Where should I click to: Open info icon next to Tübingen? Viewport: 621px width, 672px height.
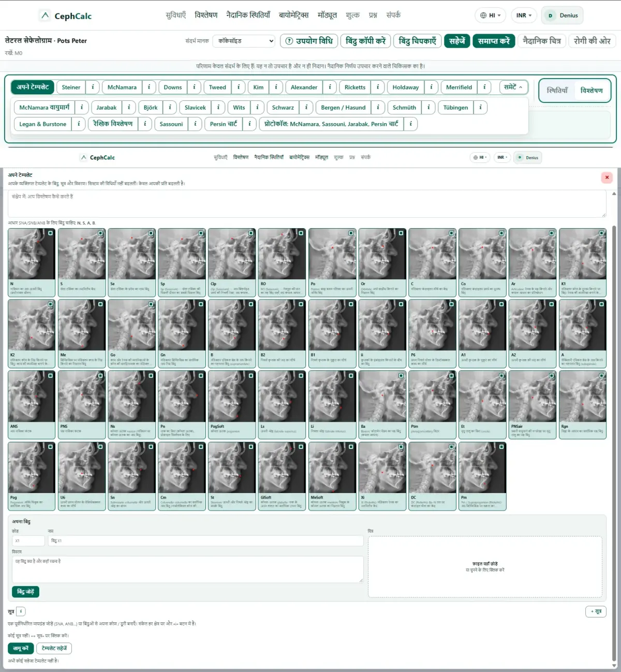(x=480, y=108)
